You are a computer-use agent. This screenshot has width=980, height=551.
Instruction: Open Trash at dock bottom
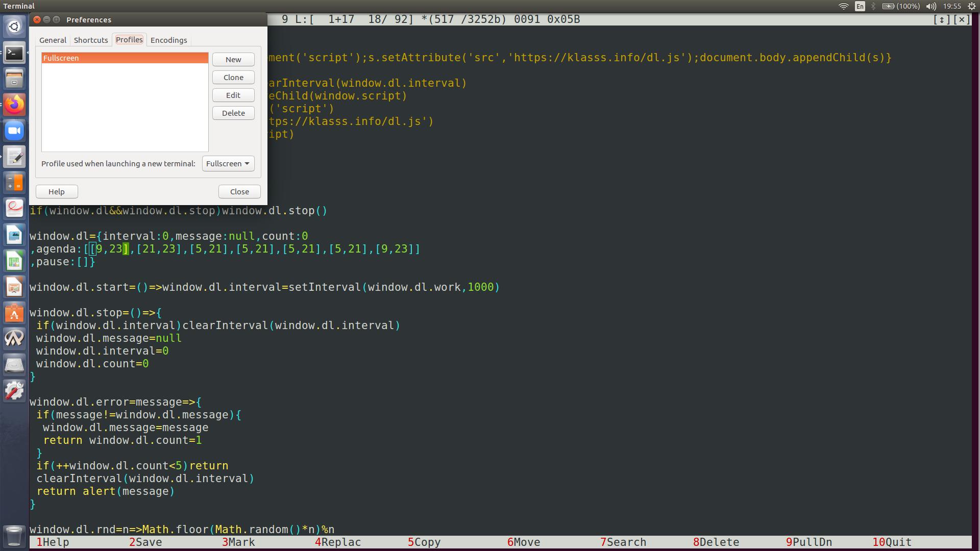[x=14, y=536]
